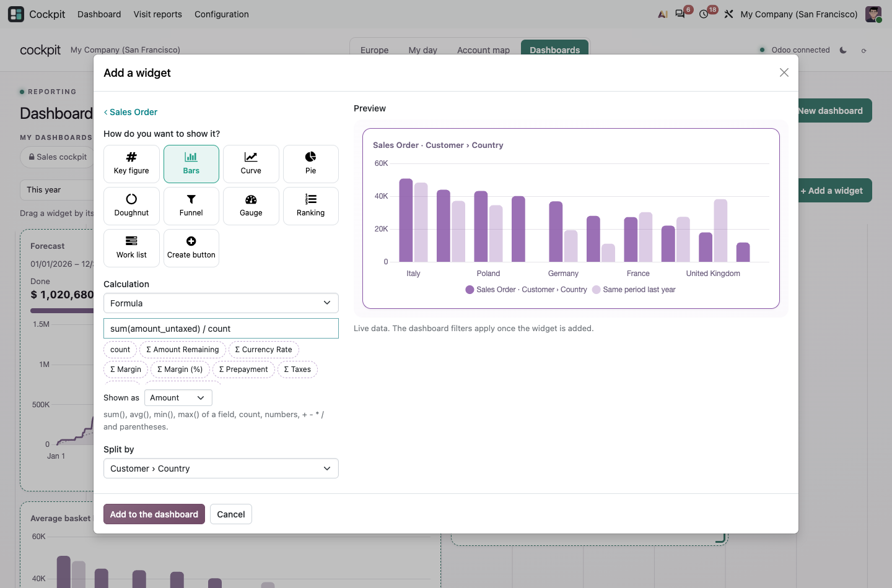The image size is (892, 588).
Task: Choose the Doughnut widget type
Action: [x=131, y=206]
